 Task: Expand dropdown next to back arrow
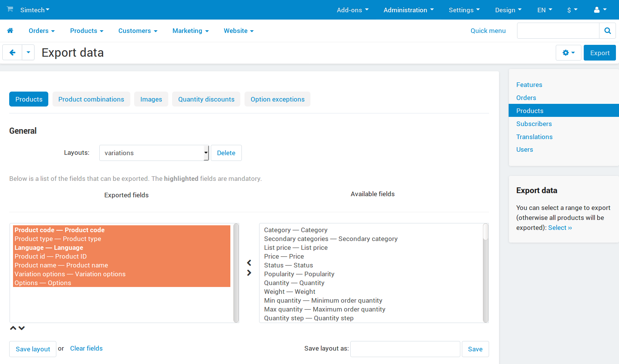(x=28, y=52)
